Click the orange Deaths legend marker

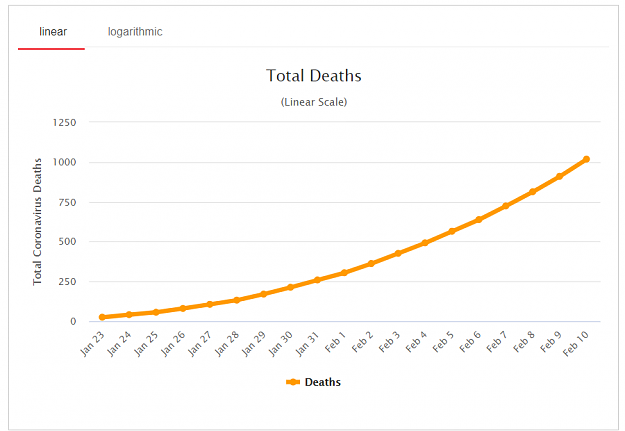[293, 382]
